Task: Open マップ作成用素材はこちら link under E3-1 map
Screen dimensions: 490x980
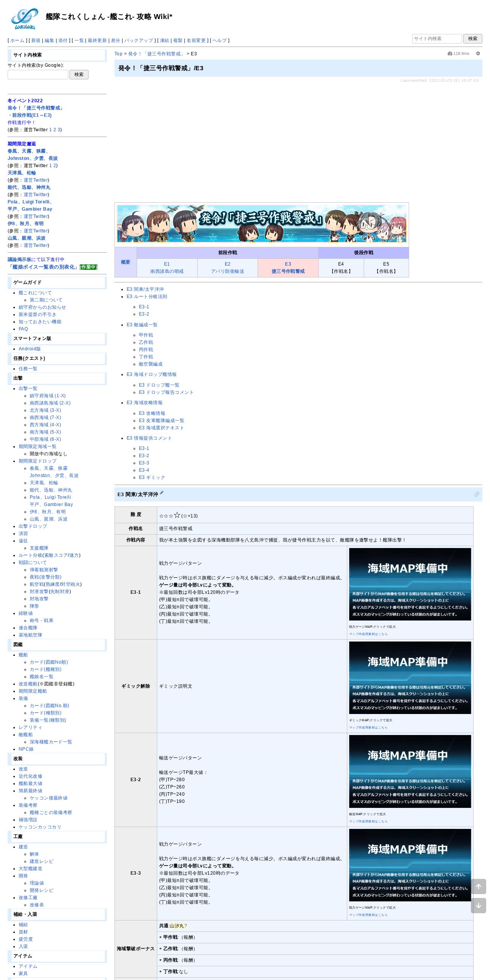Action: 368,634
